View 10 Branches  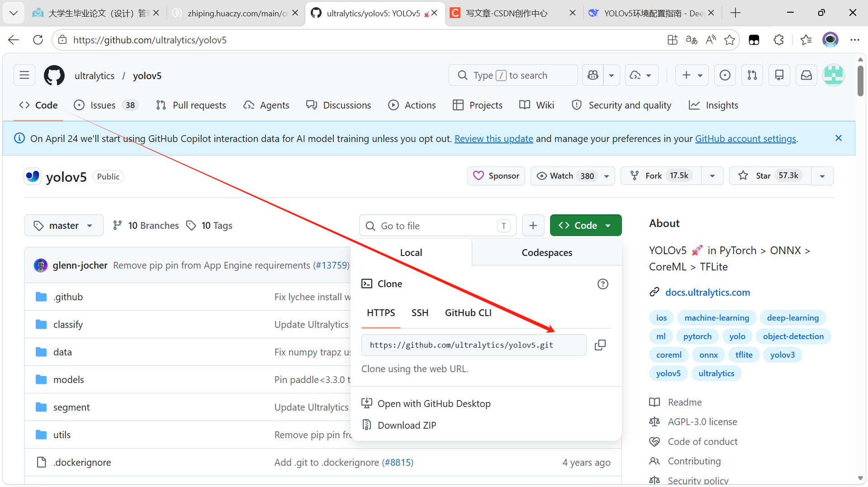click(146, 225)
